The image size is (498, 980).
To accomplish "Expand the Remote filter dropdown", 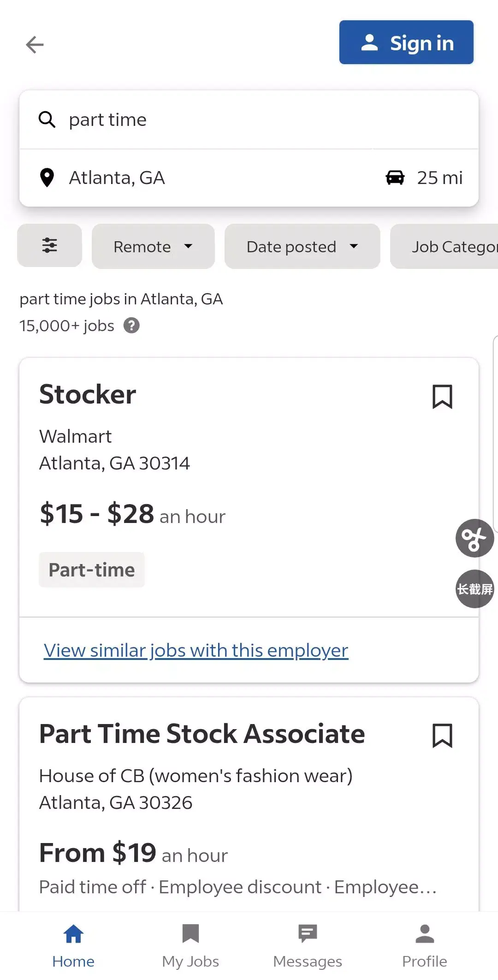I will (x=153, y=247).
